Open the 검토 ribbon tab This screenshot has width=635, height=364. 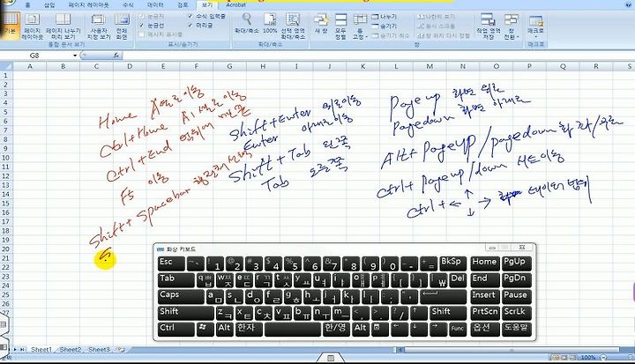[x=183, y=5]
